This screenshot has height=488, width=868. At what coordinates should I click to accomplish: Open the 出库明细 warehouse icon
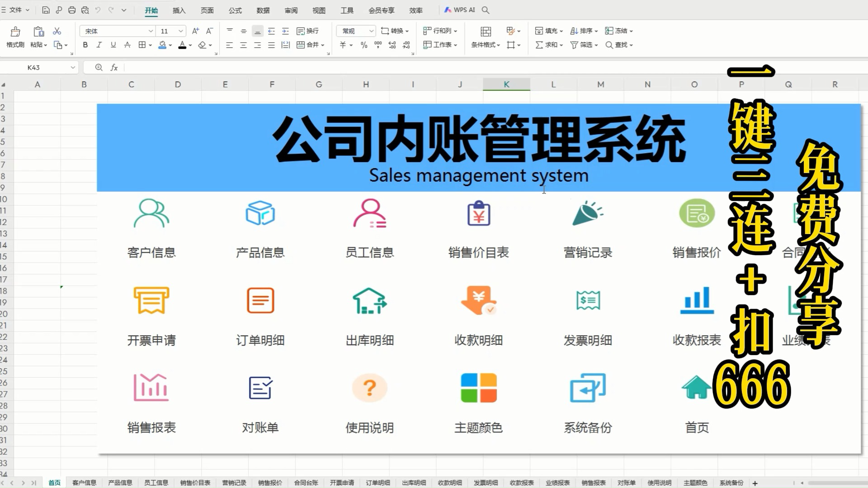pos(369,300)
